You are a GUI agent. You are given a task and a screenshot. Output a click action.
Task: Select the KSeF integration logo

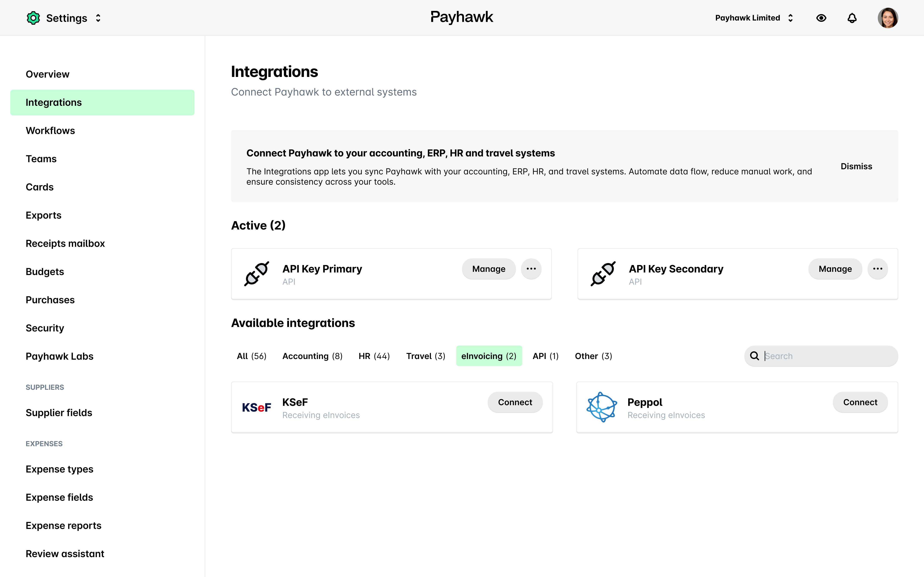coord(256,407)
